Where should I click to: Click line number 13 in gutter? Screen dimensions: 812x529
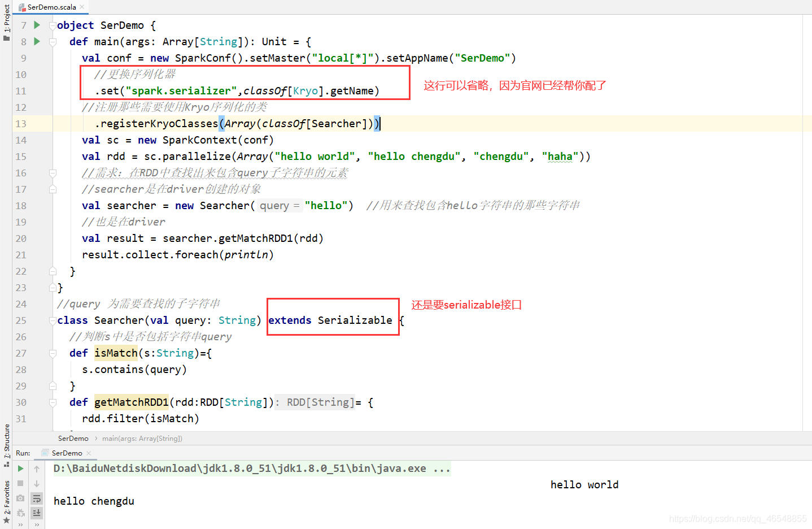pyautogui.click(x=21, y=123)
